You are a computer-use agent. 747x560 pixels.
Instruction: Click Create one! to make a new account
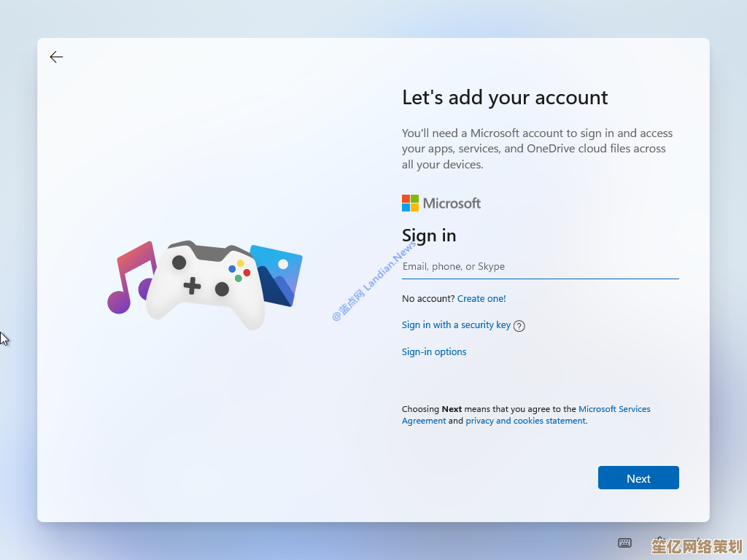pyautogui.click(x=481, y=298)
